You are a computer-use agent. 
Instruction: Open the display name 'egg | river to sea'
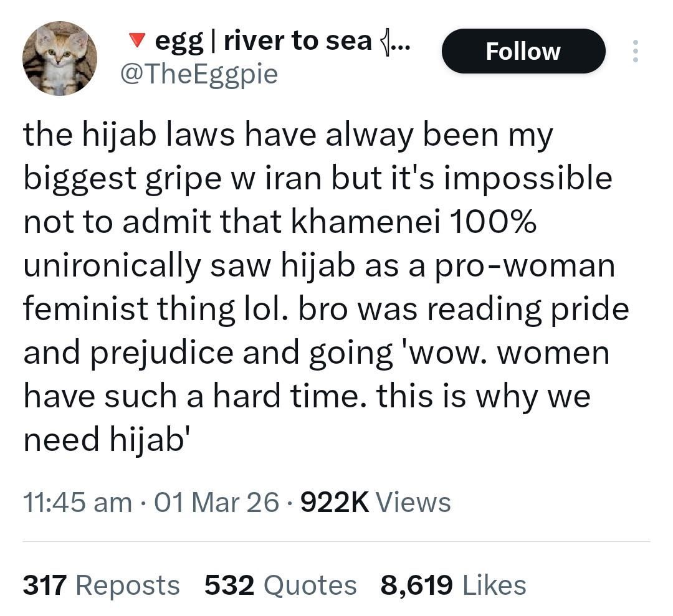click(262, 42)
